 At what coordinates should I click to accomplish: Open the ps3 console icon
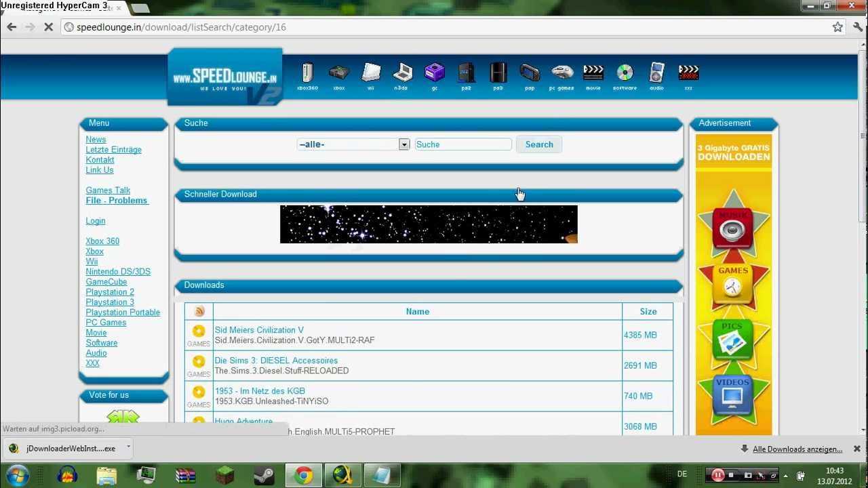point(498,76)
